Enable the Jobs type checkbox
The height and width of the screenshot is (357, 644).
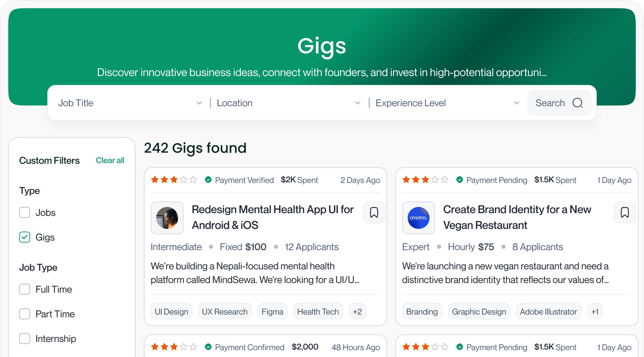(x=25, y=212)
